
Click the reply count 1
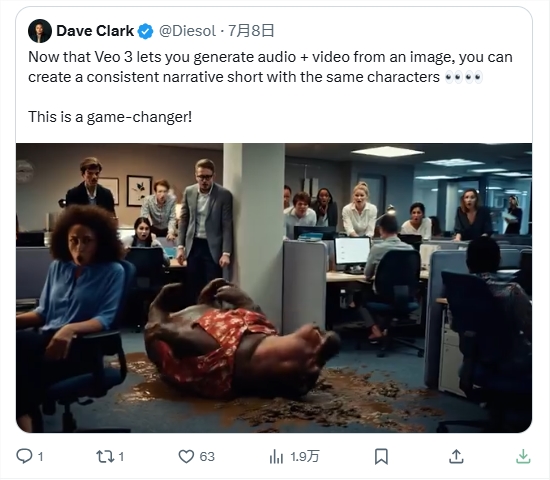click(x=40, y=457)
